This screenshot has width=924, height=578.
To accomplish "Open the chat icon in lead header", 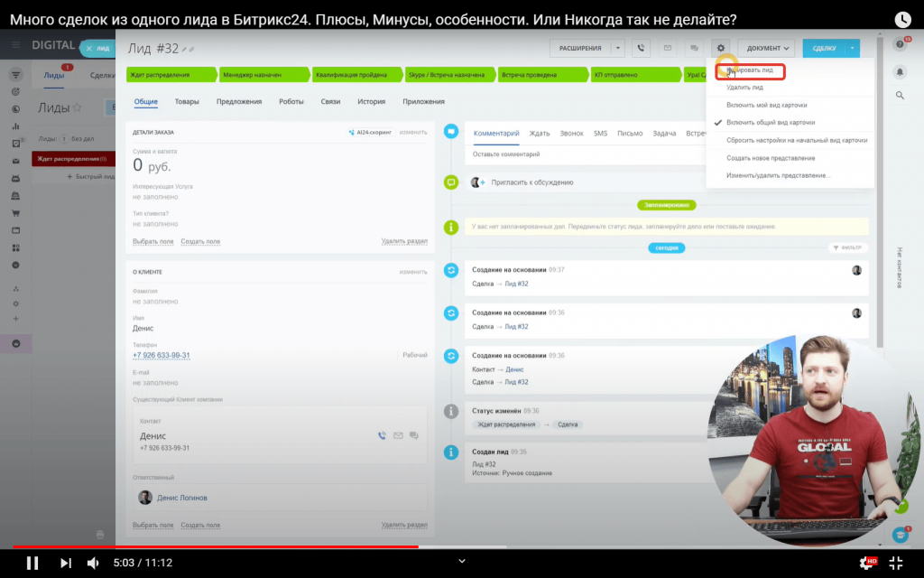I will point(694,49).
